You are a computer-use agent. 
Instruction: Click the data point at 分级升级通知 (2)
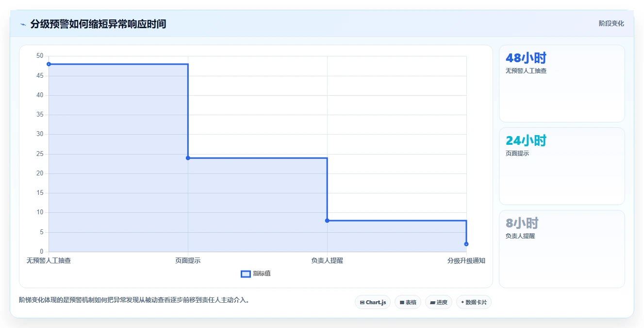pyautogui.click(x=466, y=244)
